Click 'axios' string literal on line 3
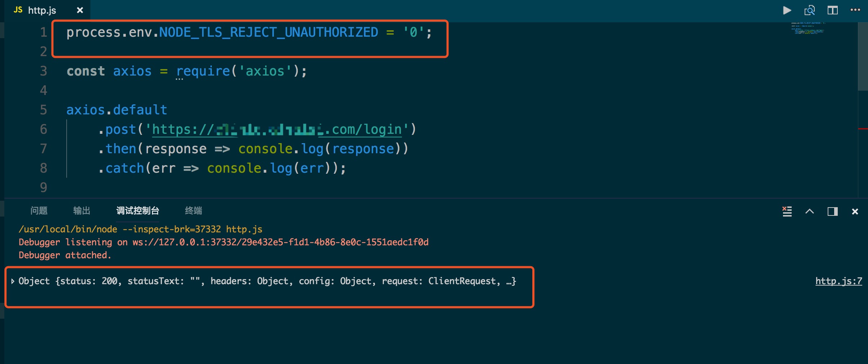The width and height of the screenshot is (868, 364). coord(265,71)
